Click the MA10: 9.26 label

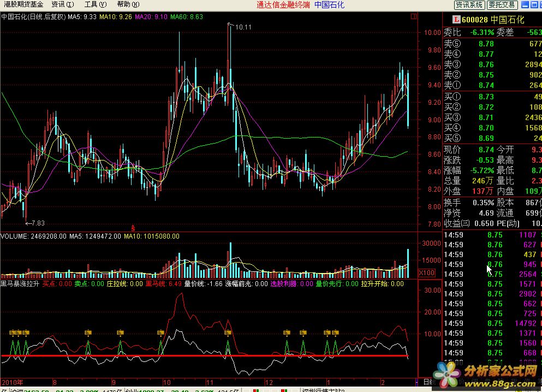click(116, 16)
